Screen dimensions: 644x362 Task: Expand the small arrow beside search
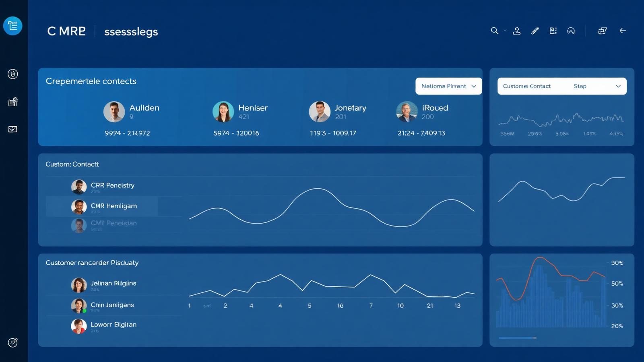(505, 31)
